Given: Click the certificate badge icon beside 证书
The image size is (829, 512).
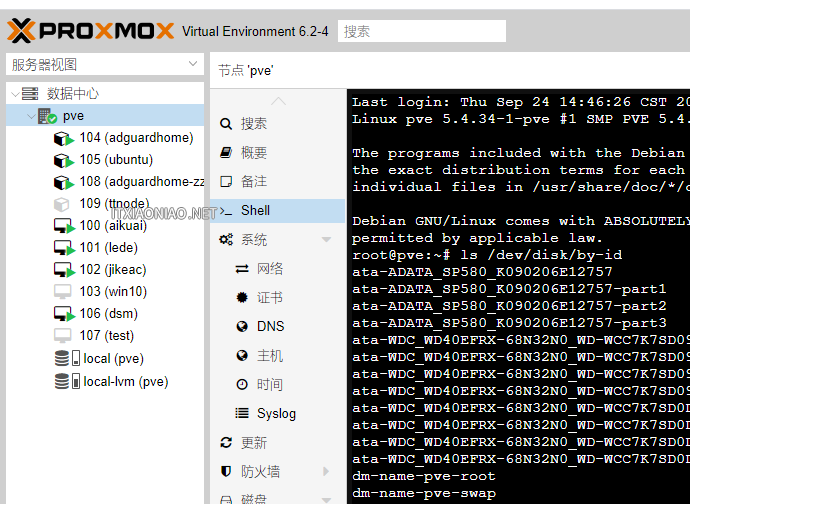Looking at the screenshot, I should (x=242, y=298).
